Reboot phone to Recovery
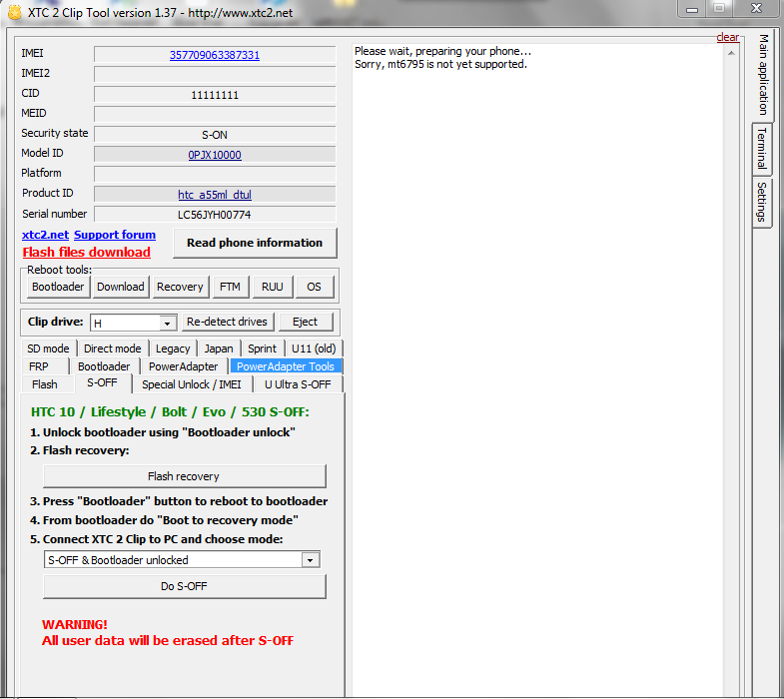The height and width of the screenshot is (699, 784). pyautogui.click(x=180, y=287)
